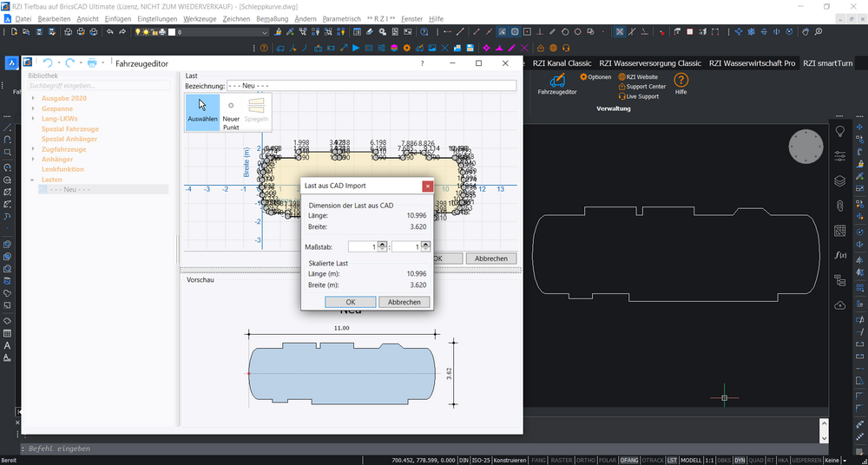Switch to RZI Wasserwirtschaft Pro tab
Viewport: 868px width, 465px height.
pyautogui.click(x=752, y=63)
